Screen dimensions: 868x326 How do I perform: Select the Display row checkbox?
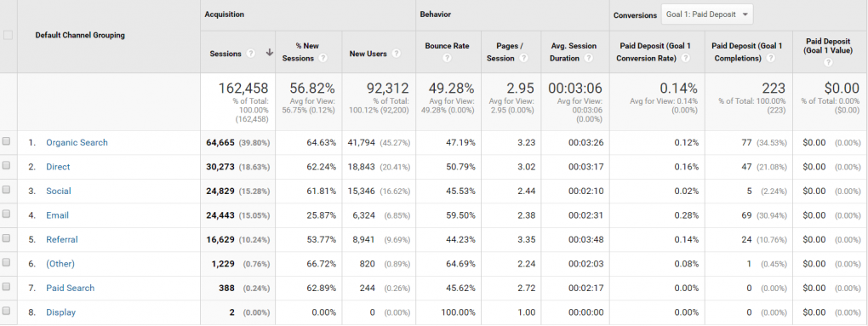pyautogui.click(x=7, y=311)
